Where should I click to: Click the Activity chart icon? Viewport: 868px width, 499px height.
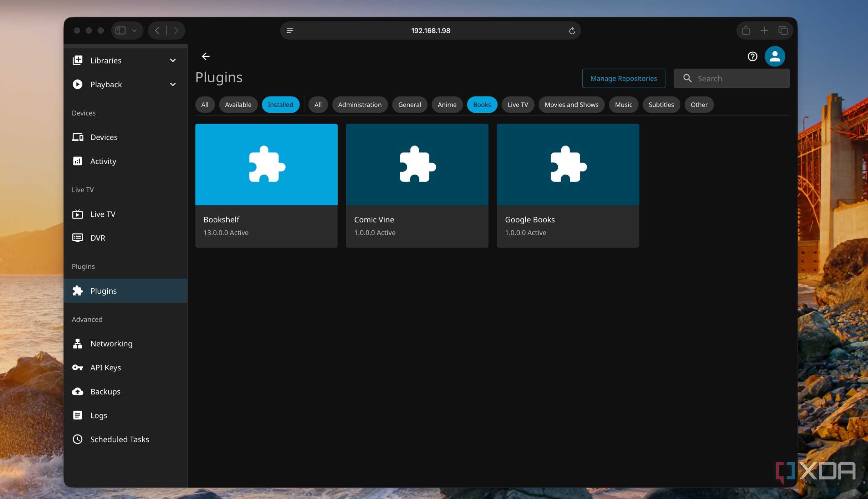(x=77, y=161)
